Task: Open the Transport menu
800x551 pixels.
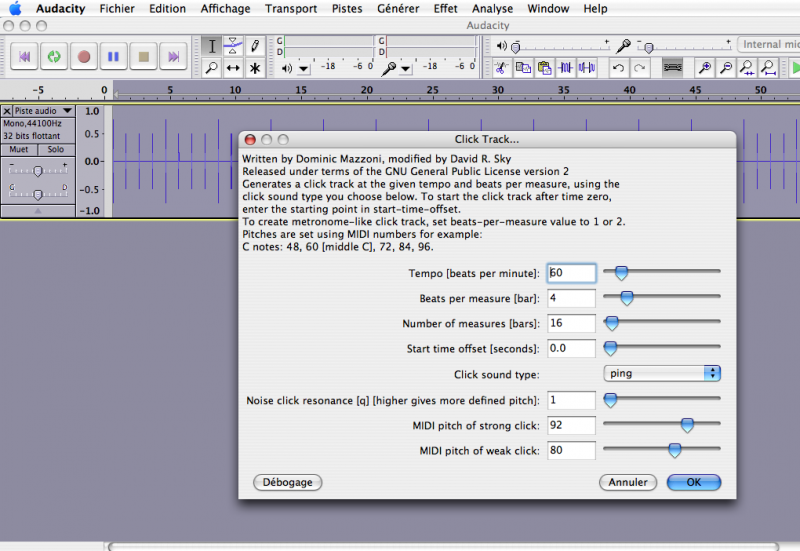Action: (291, 9)
